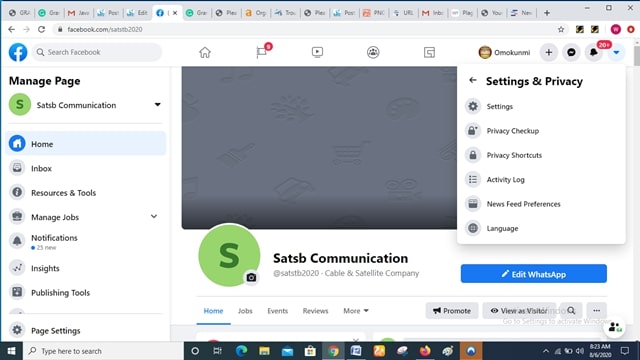Click the browser address bar
640x360 pixels.
point(306,29)
